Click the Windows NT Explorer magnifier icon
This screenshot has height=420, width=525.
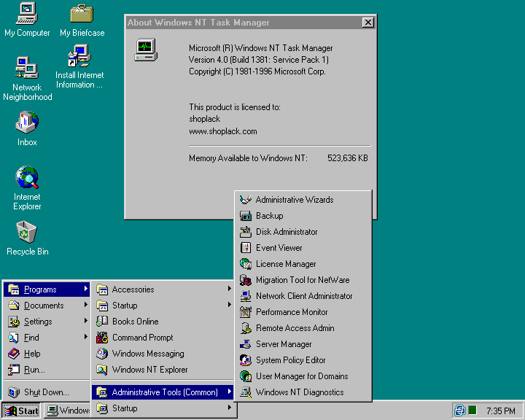(x=102, y=370)
